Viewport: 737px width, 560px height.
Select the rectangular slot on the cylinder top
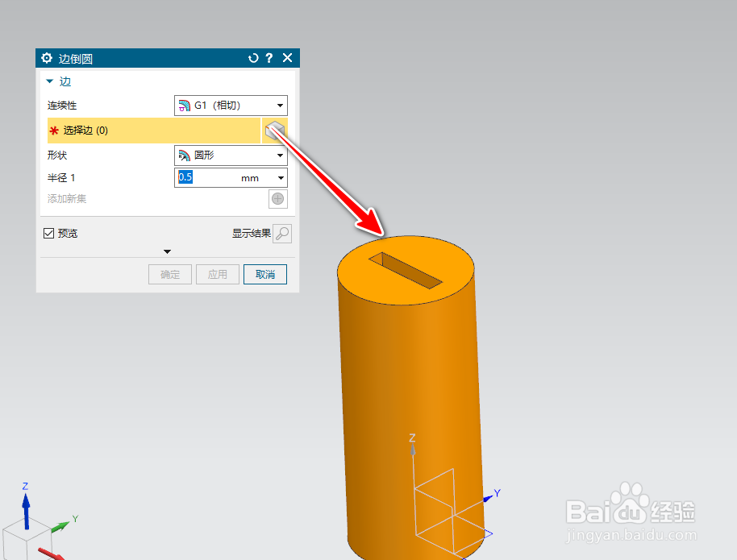[406, 270]
